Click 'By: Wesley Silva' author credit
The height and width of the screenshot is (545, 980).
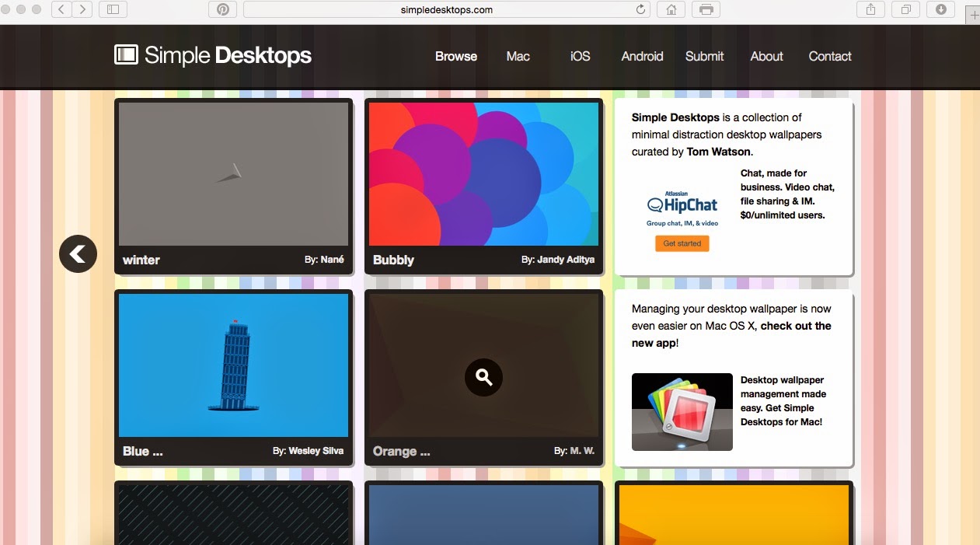tap(308, 451)
